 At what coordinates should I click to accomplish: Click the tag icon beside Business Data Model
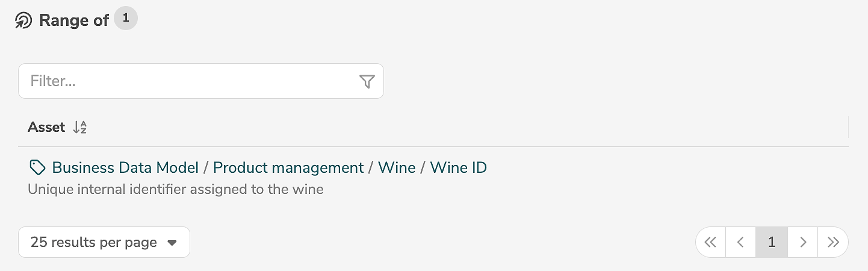(37, 167)
